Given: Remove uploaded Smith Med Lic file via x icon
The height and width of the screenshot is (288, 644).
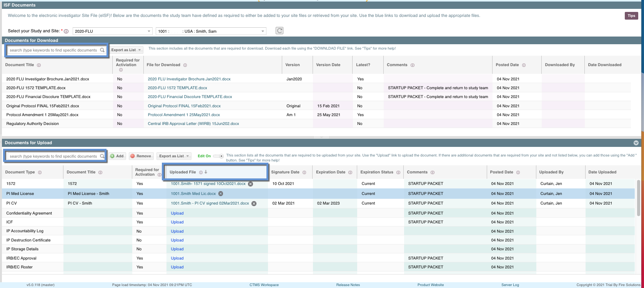Looking at the screenshot, I should (x=221, y=194).
